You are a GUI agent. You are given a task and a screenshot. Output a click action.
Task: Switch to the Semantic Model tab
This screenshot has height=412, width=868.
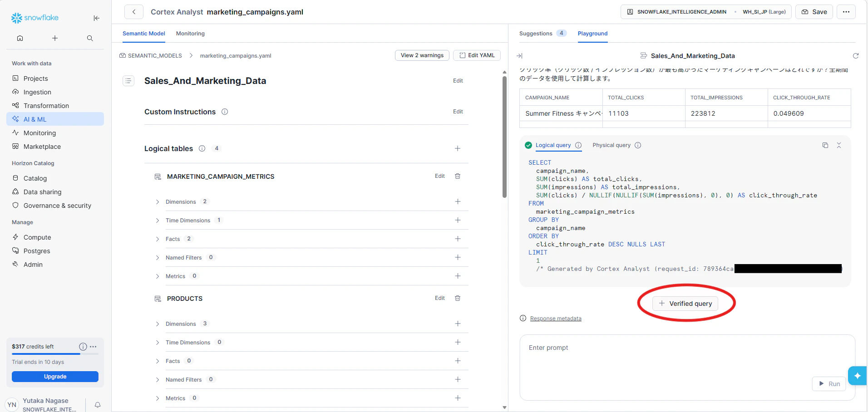point(144,34)
